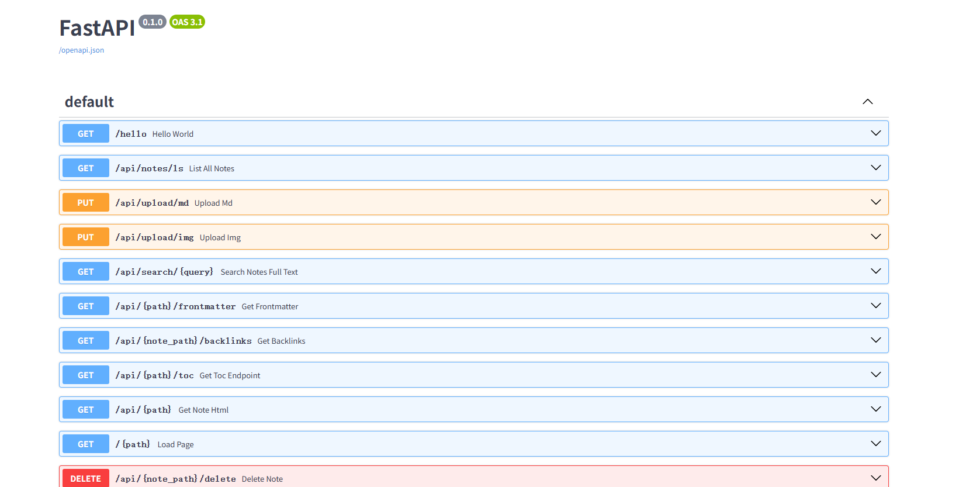Click the 0.1.0 version badge
980x487 pixels.
point(153,22)
